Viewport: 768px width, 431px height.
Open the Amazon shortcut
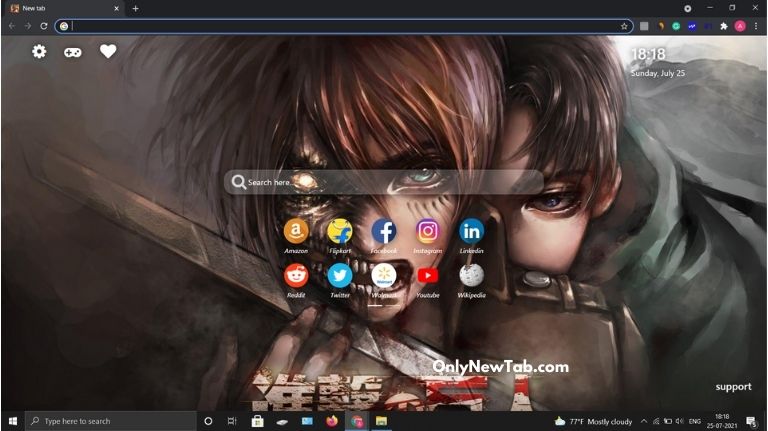(x=296, y=231)
